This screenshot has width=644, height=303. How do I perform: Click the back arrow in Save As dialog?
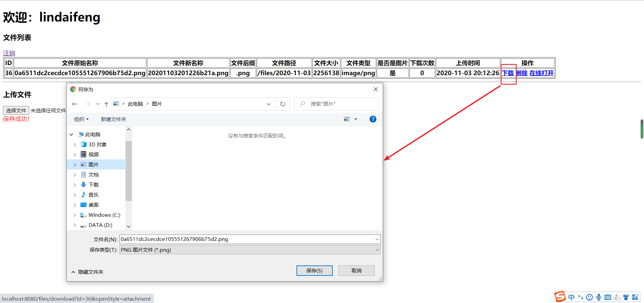(75, 104)
